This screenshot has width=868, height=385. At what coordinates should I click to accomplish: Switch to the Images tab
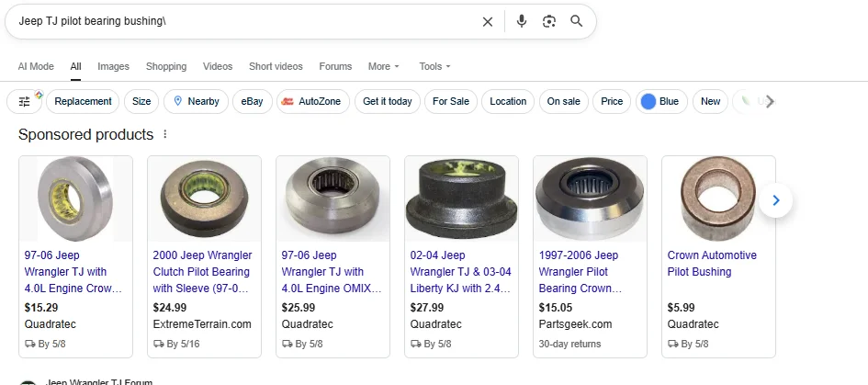tap(114, 66)
